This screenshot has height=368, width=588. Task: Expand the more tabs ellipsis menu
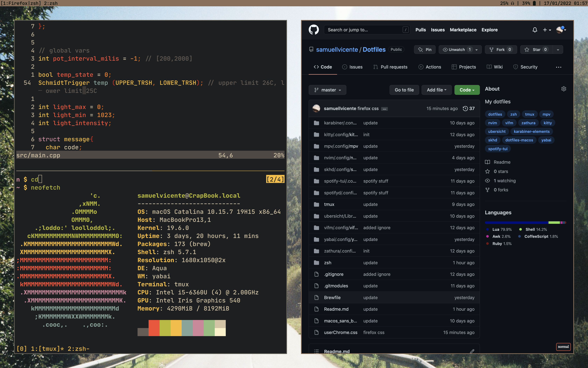coord(559,67)
